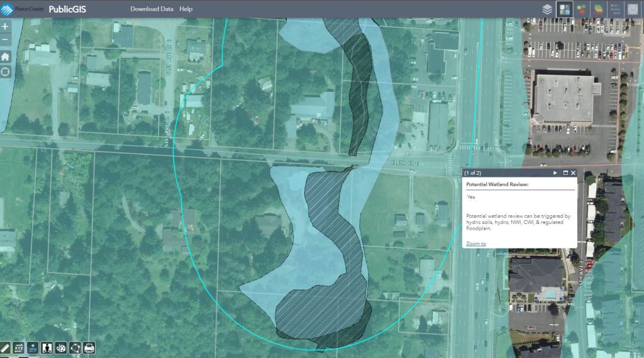
Task: Show next feature in the popup
Action: [x=555, y=172]
